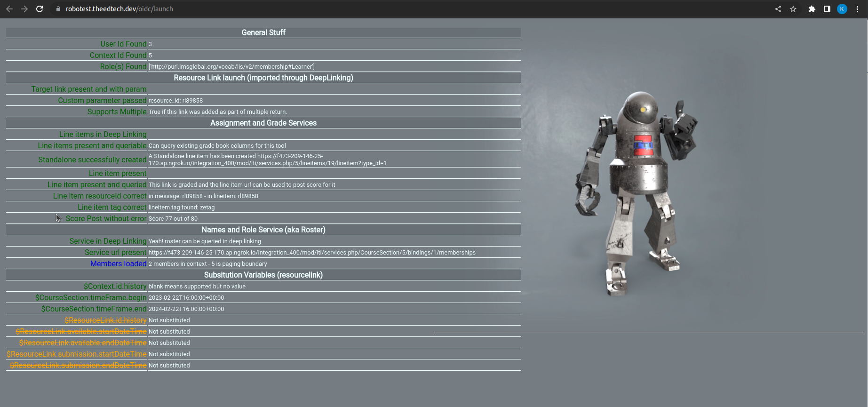Click Role(s) Found label
This screenshot has height=407, width=868.
coord(123,66)
